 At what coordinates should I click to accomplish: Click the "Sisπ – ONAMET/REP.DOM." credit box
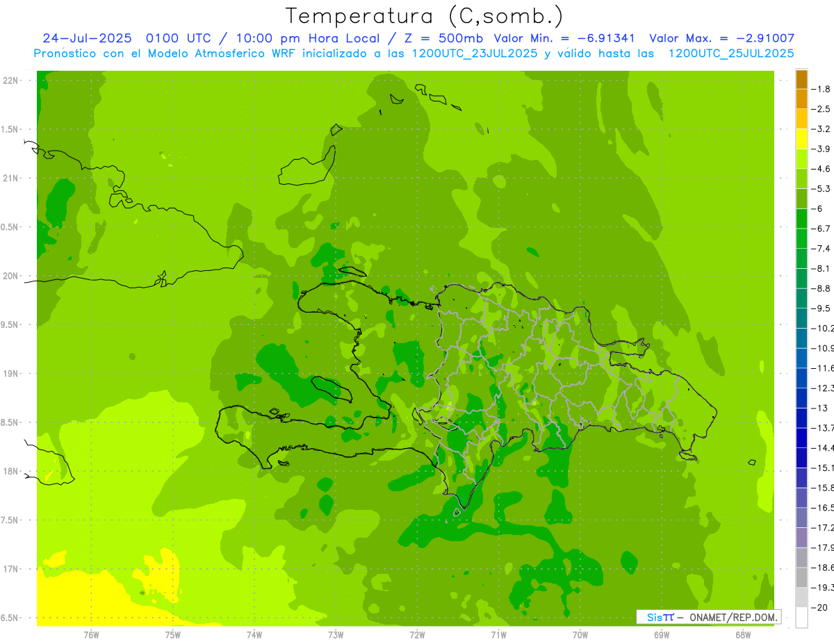click(709, 617)
